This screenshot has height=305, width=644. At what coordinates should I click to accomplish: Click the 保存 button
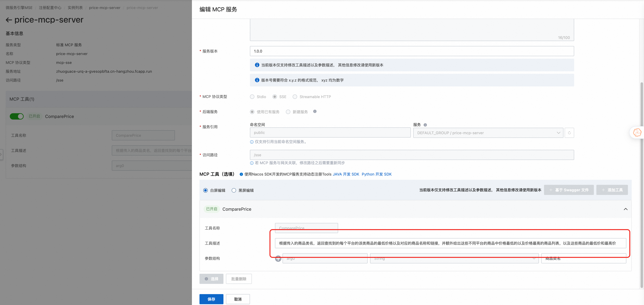tap(211, 299)
